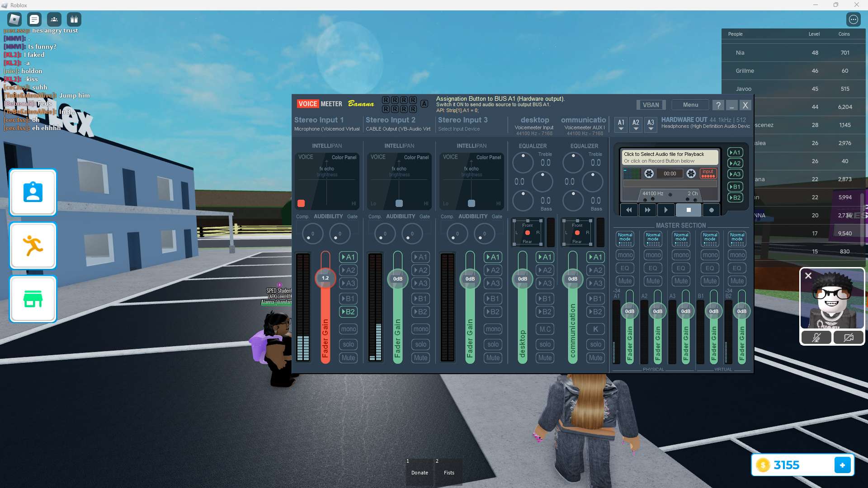
Task: Solo the Stereo Input 1 strip
Action: pyautogui.click(x=349, y=344)
